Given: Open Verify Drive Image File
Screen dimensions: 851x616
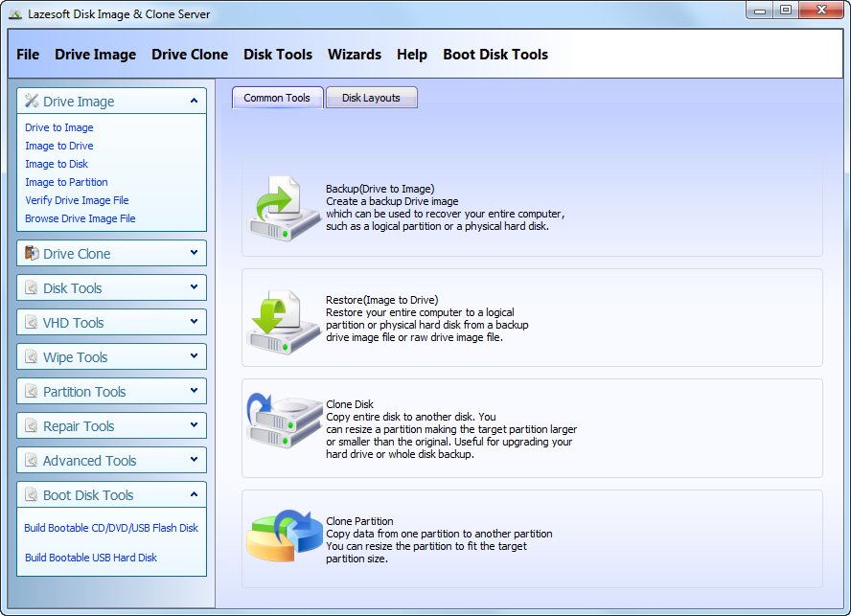Looking at the screenshot, I should tap(77, 200).
